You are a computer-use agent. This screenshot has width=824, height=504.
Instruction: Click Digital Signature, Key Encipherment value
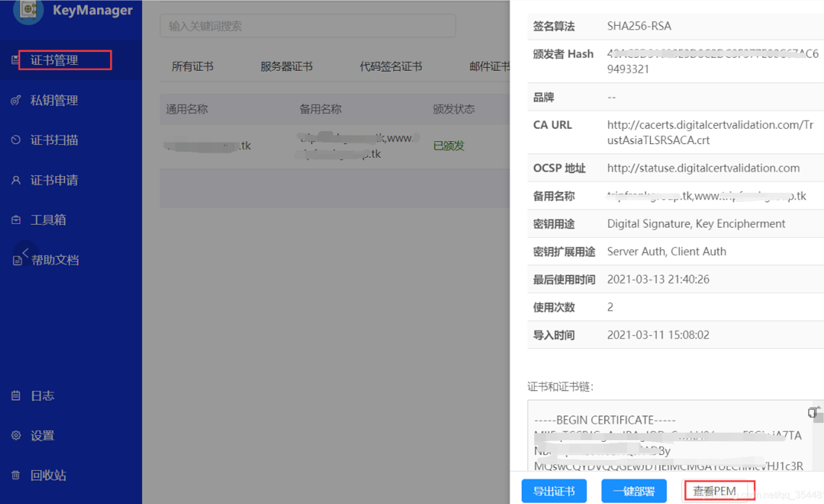click(696, 224)
